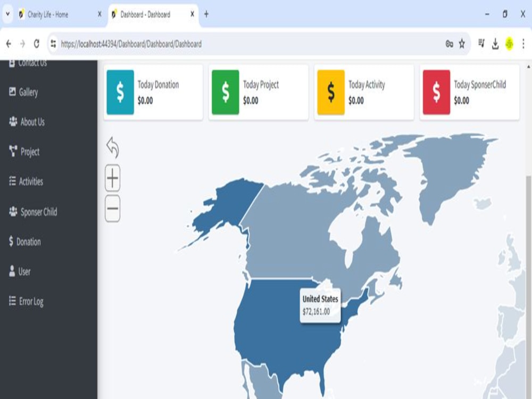
Task: Click the Project diagram icon
Action: pos(13,151)
